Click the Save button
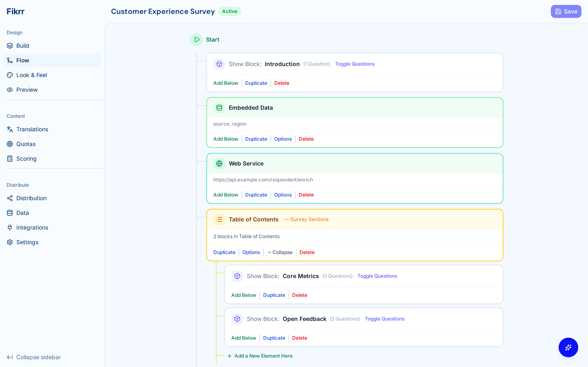Image resolution: width=588 pixels, height=367 pixels. [566, 11]
